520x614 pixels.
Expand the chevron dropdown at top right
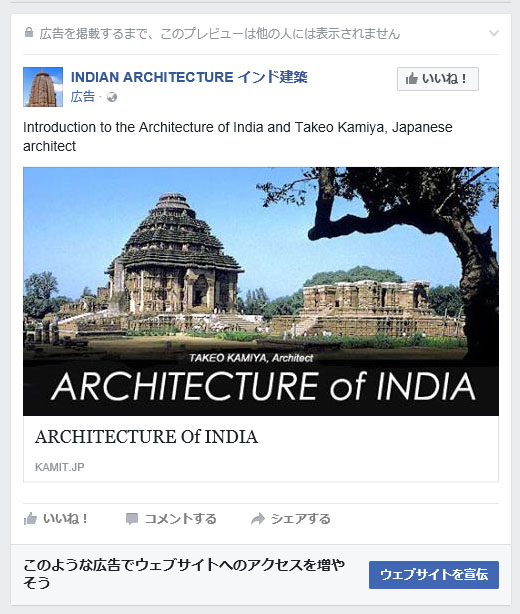(x=494, y=33)
